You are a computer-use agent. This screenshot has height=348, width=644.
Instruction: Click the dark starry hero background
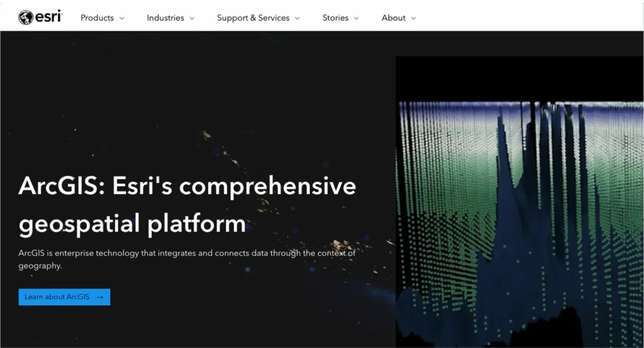tap(189, 94)
